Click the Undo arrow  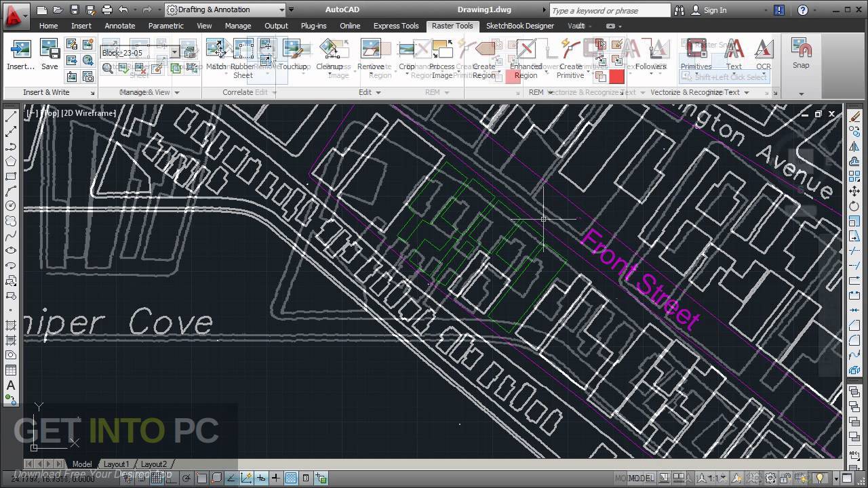[x=123, y=9]
